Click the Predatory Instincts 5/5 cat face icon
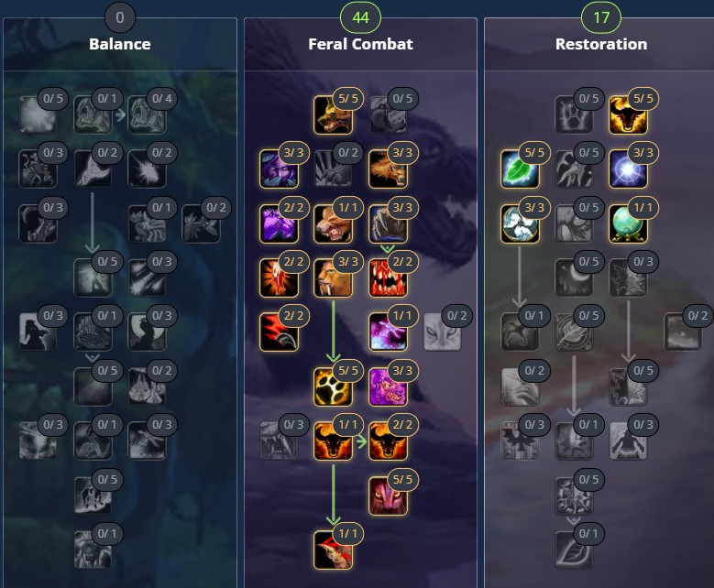The image size is (714, 588). tap(388, 495)
